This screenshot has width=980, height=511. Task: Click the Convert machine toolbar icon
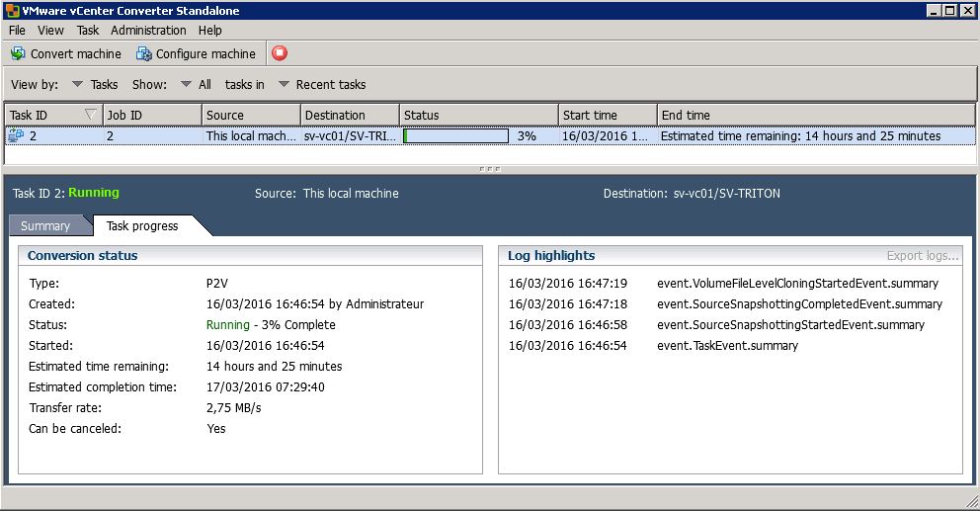tap(18, 53)
